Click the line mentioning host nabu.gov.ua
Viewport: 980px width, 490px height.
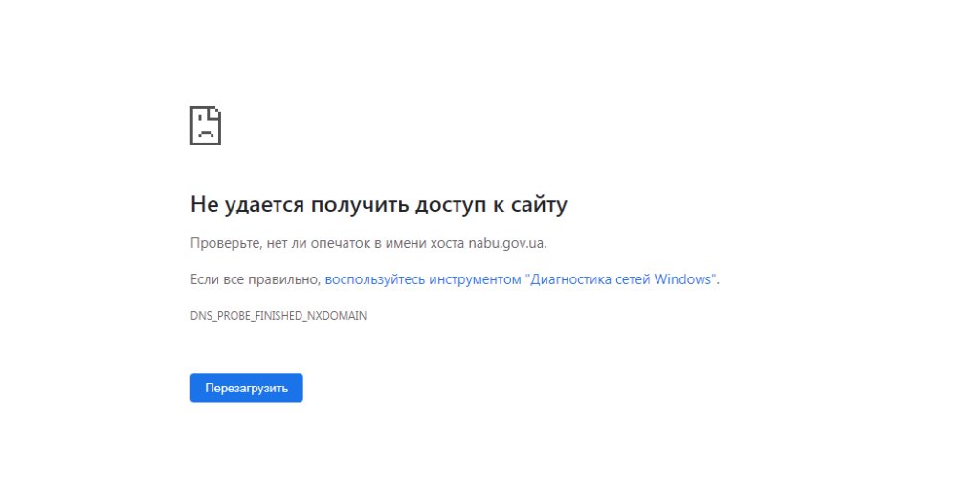point(368,243)
